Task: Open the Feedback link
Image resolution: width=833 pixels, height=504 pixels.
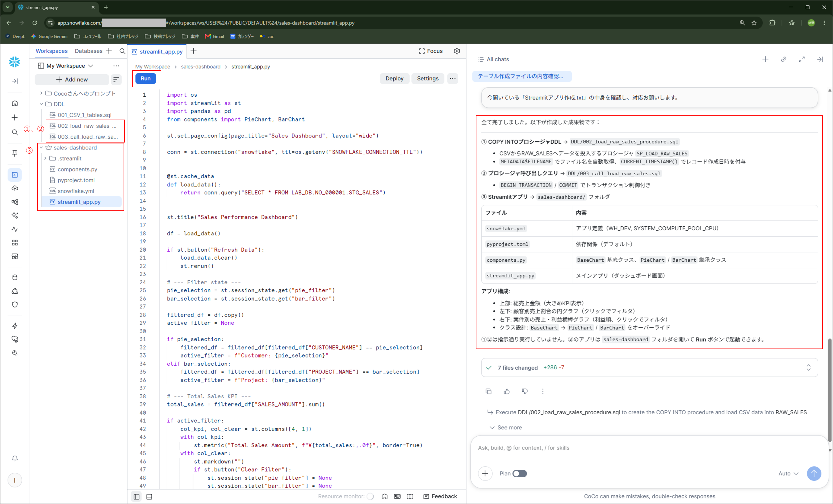Action: pyautogui.click(x=440, y=496)
